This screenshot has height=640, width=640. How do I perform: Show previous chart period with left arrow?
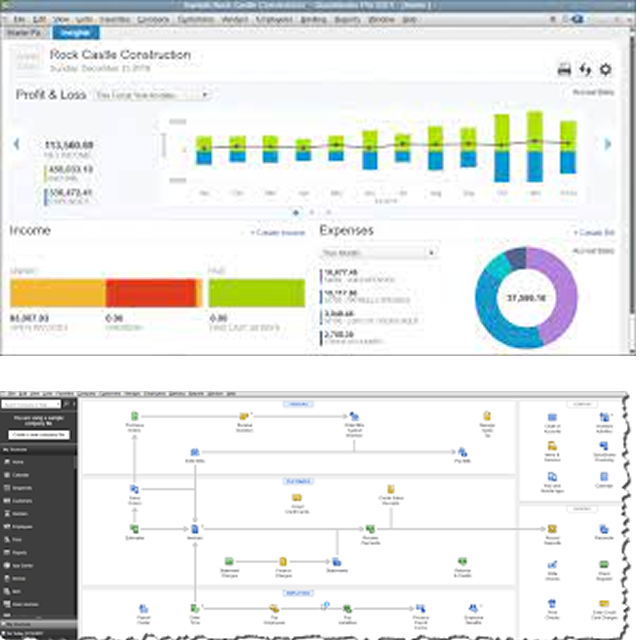[16, 144]
